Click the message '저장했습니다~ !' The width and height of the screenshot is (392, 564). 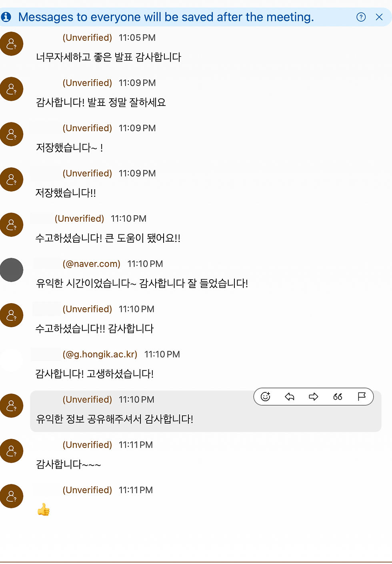click(70, 148)
